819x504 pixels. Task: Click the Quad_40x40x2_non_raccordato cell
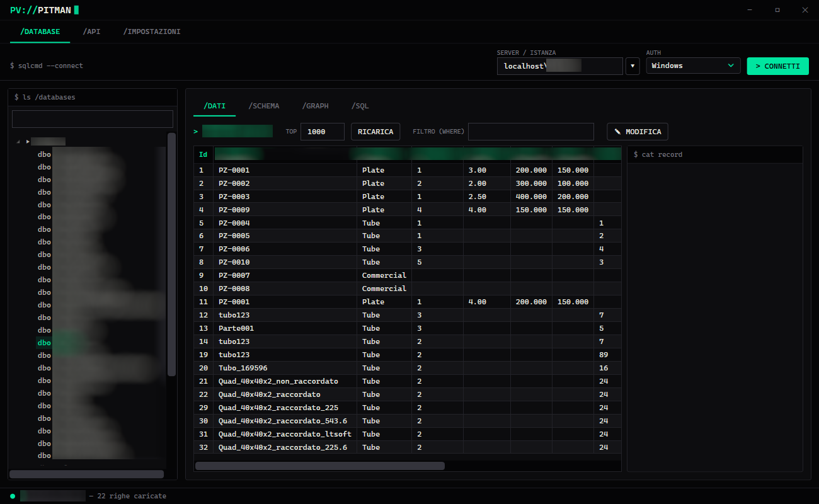[286, 381]
